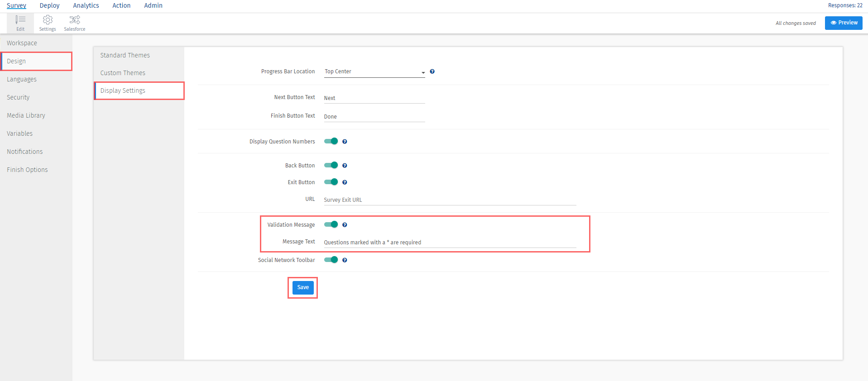Click the Save button

coord(303,287)
